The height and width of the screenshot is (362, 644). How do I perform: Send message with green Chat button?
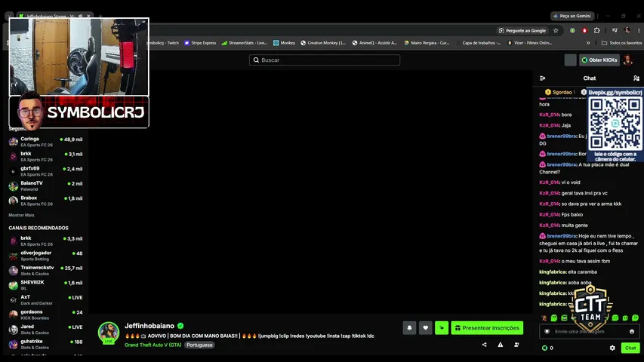click(630, 348)
